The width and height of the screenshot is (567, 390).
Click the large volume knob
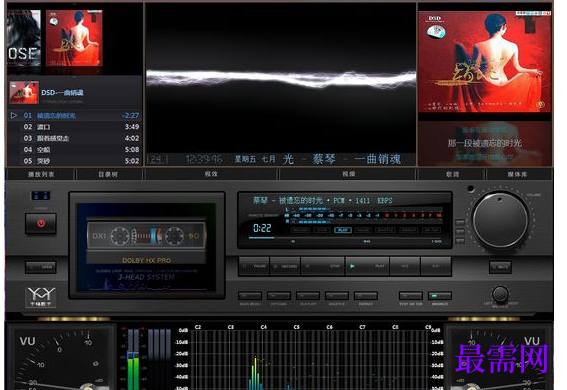[500, 220]
